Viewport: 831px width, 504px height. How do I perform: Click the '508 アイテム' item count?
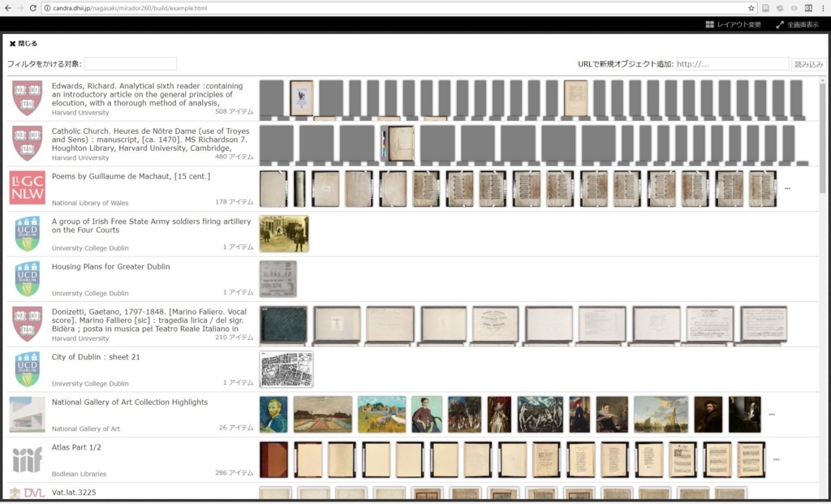(235, 112)
